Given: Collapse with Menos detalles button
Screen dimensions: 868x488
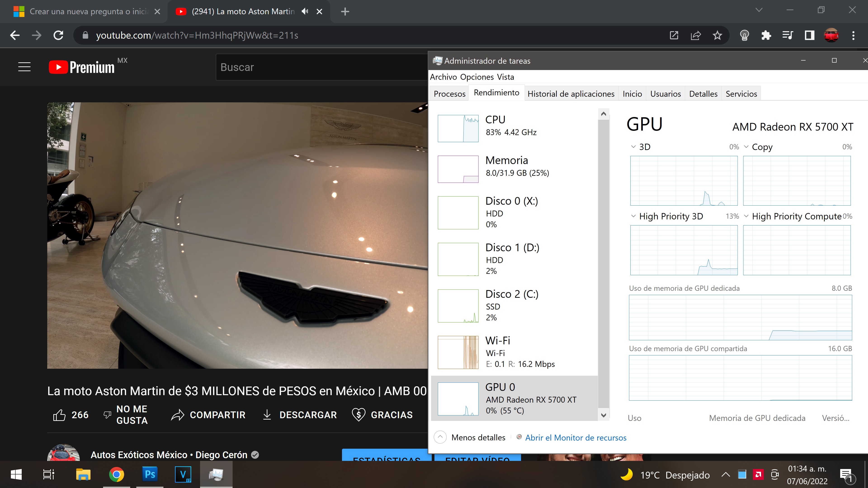Looking at the screenshot, I should click(x=470, y=437).
